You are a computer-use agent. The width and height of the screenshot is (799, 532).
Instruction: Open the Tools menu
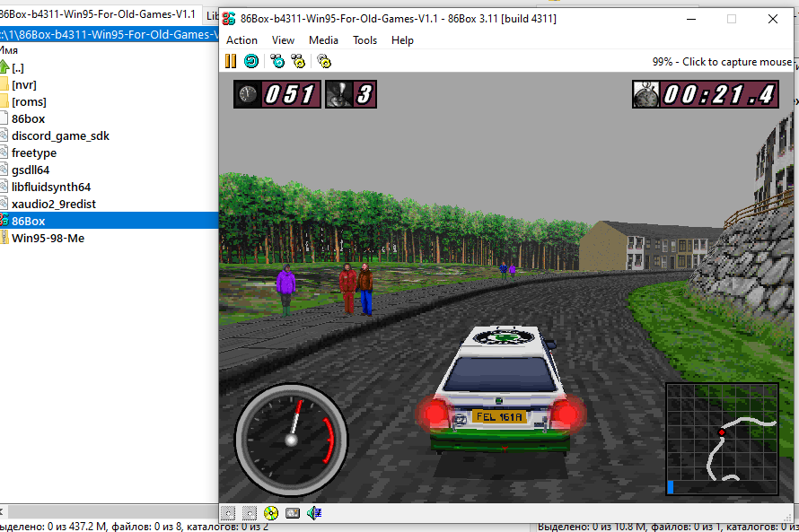click(x=364, y=40)
